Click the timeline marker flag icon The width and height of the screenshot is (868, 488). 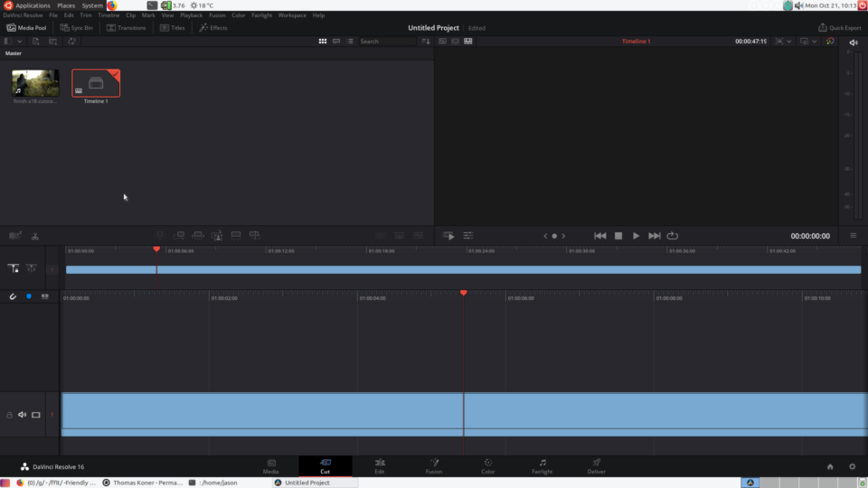29,296
